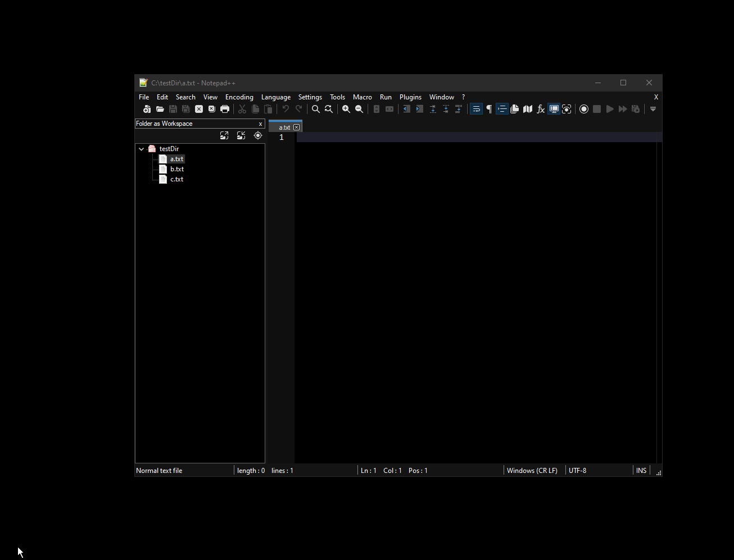Open the Encoding menu
The width and height of the screenshot is (734, 560).
239,97
